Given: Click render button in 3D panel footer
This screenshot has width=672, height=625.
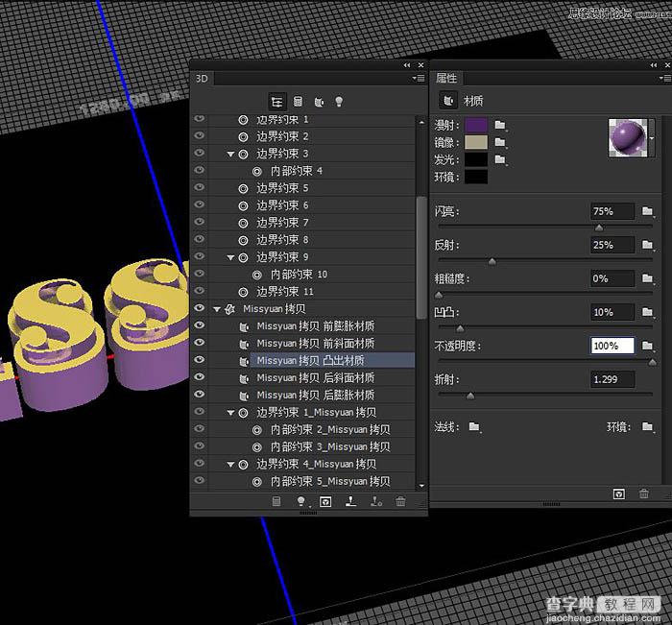Looking at the screenshot, I should [325, 501].
